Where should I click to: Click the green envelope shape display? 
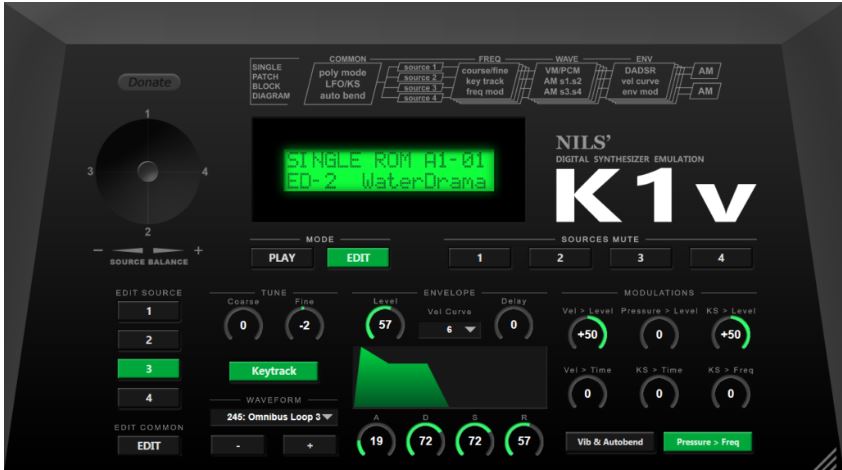(450, 378)
